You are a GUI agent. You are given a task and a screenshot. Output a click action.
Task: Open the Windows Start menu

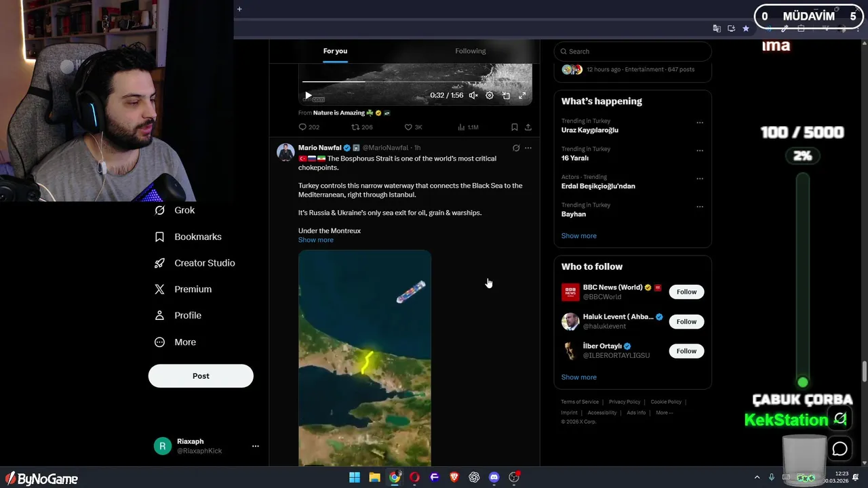[355, 477]
